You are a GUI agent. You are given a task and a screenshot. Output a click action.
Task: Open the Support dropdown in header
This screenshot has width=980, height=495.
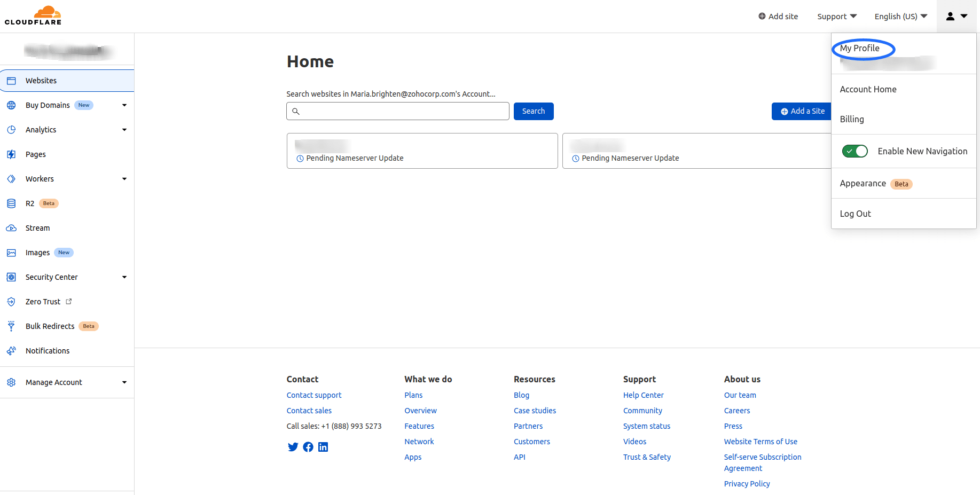tap(837, 17)
